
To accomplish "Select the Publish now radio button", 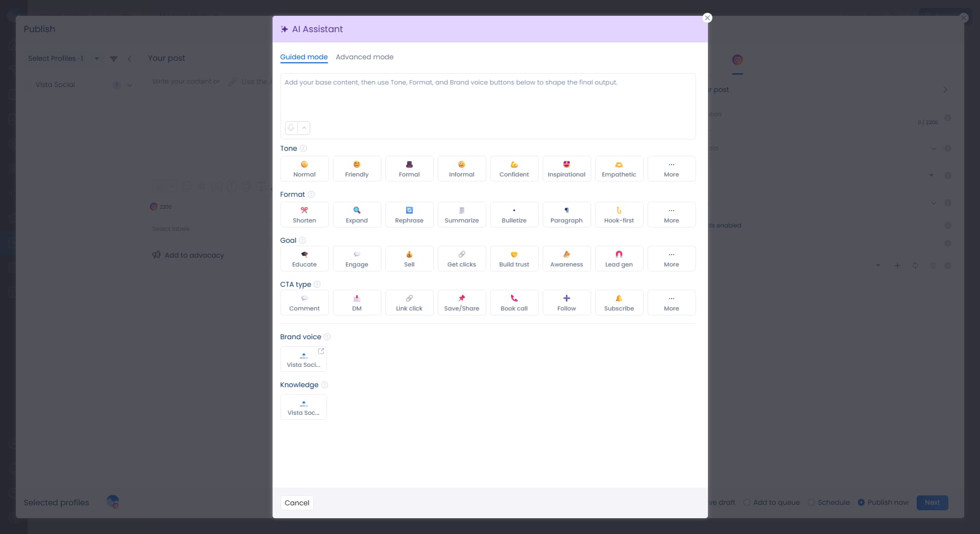I will point(862,502).
